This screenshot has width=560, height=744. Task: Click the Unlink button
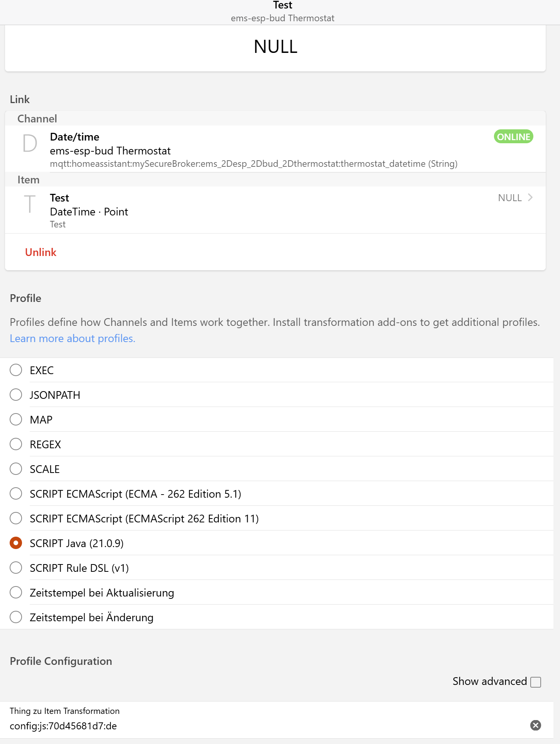(x=41, y=252)
